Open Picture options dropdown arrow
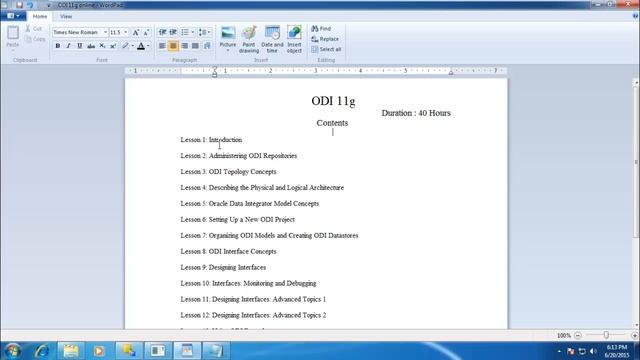 point(228,51)
